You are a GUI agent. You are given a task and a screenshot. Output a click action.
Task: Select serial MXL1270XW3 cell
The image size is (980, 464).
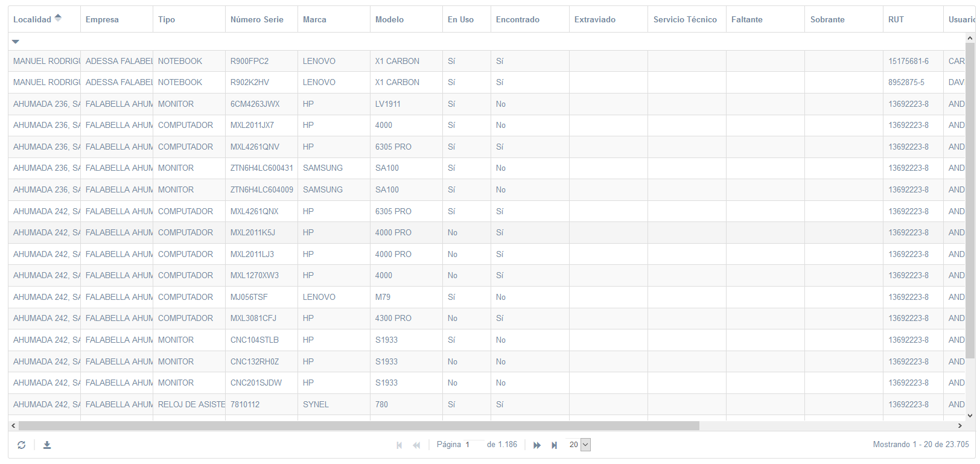[261, 275]
